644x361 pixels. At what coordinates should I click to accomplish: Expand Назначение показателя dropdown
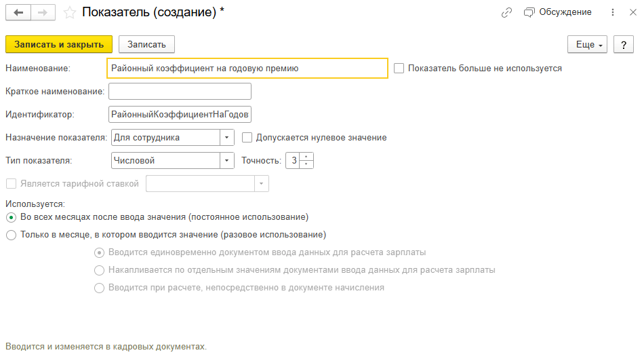point(226,138)
